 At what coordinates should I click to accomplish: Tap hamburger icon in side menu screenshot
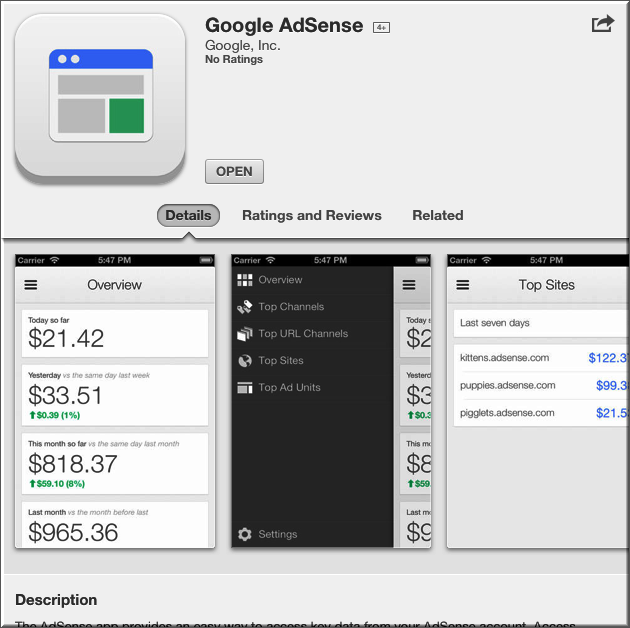click(409, 285)
